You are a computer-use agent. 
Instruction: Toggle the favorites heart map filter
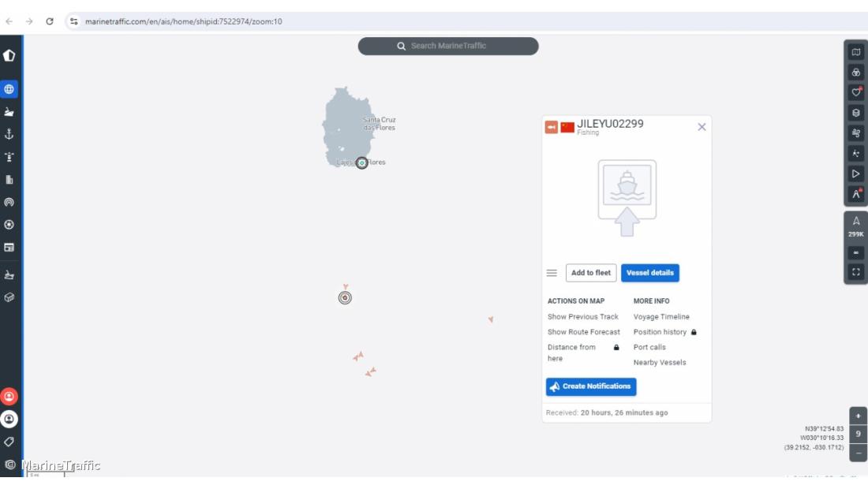pos(856,92)
